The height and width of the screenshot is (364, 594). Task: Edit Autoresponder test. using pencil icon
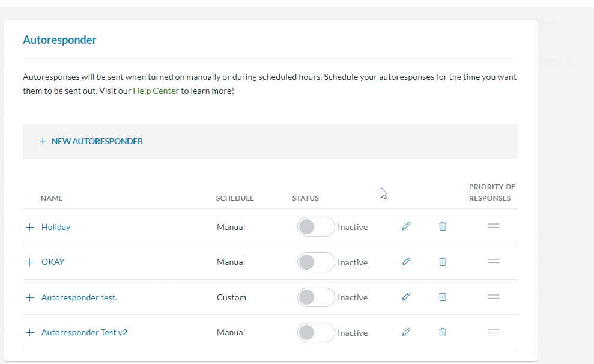[406, 297]
